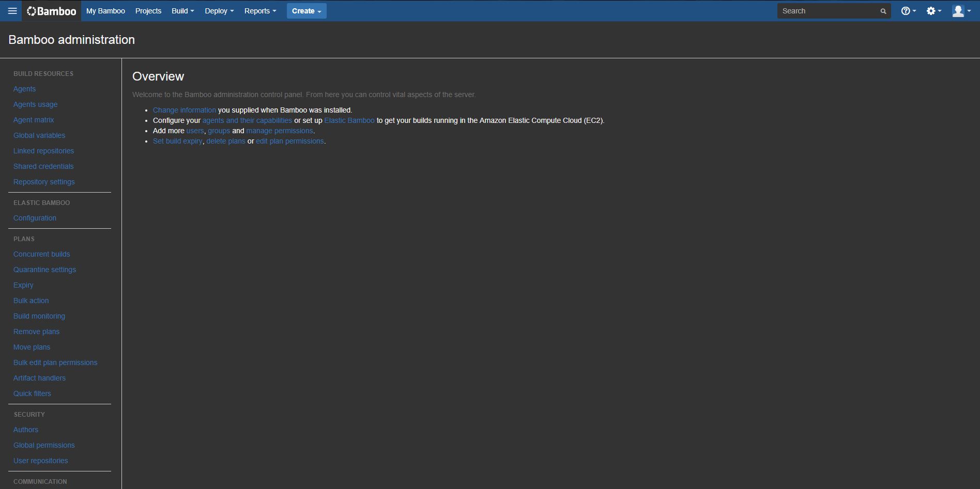Viewport: 980px width, 489px height.
Task: Open the Create dropdown button
Action: click(x=307, y=11)
